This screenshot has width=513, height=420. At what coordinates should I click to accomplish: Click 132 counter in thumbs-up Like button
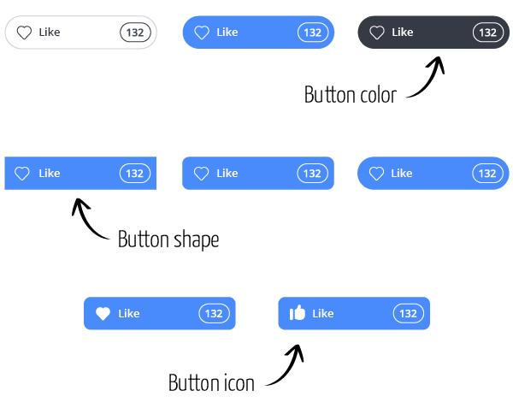[x=409, y=314]
